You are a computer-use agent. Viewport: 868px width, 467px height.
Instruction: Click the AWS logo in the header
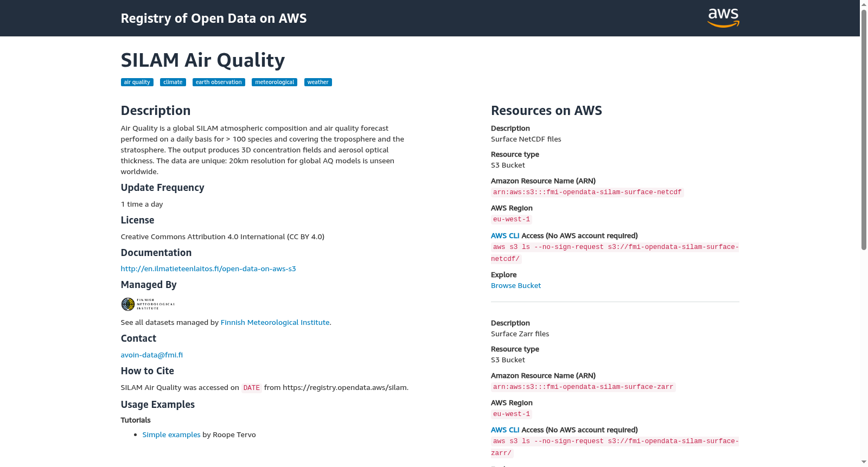(x=723, y=18)
